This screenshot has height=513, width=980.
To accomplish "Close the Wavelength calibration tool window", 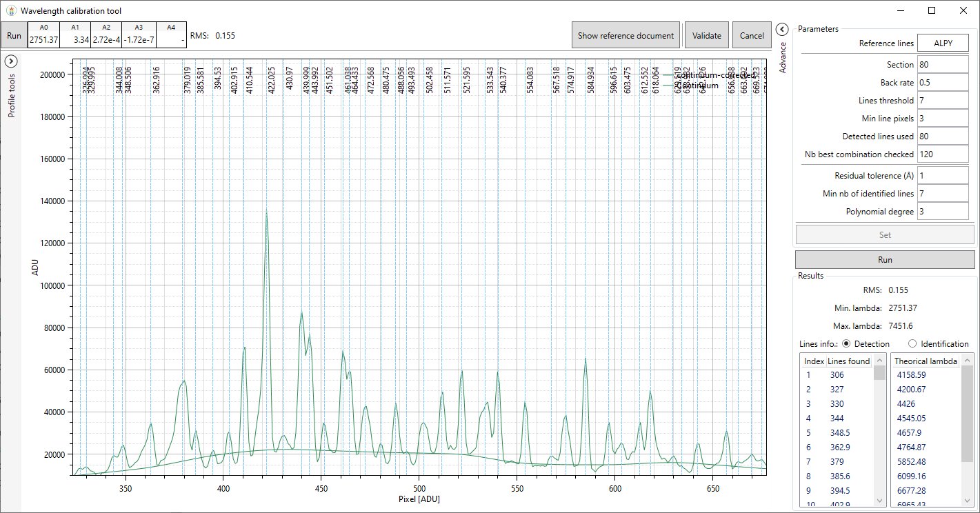I will point(963,10).
